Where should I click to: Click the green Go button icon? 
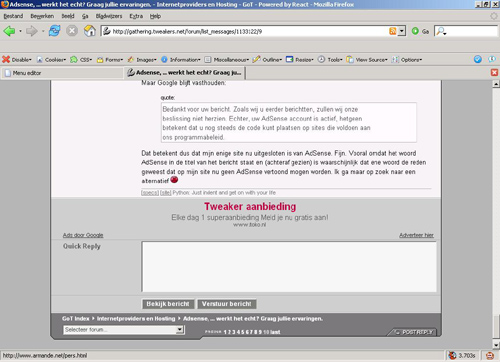(415, 31)
